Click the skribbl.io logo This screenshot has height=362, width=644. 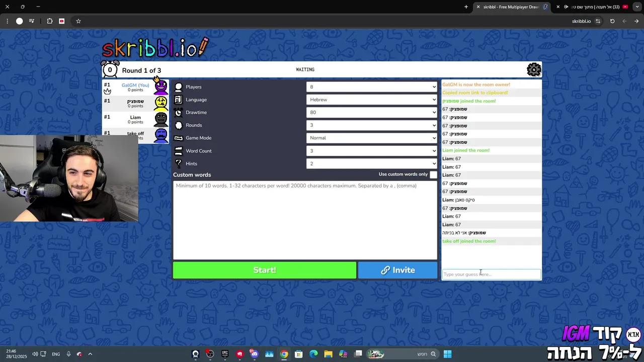click(x=155, y=48)
